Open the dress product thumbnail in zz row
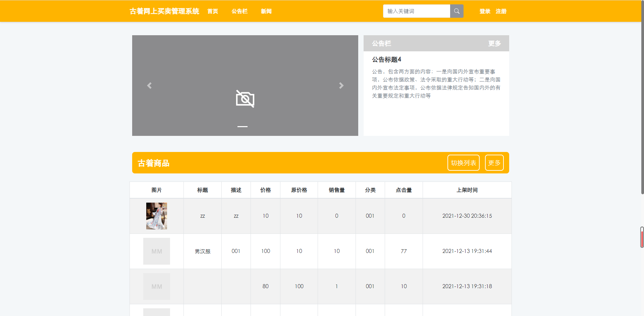Viewport: 644px width, 316px height. (x=157, y=216)
